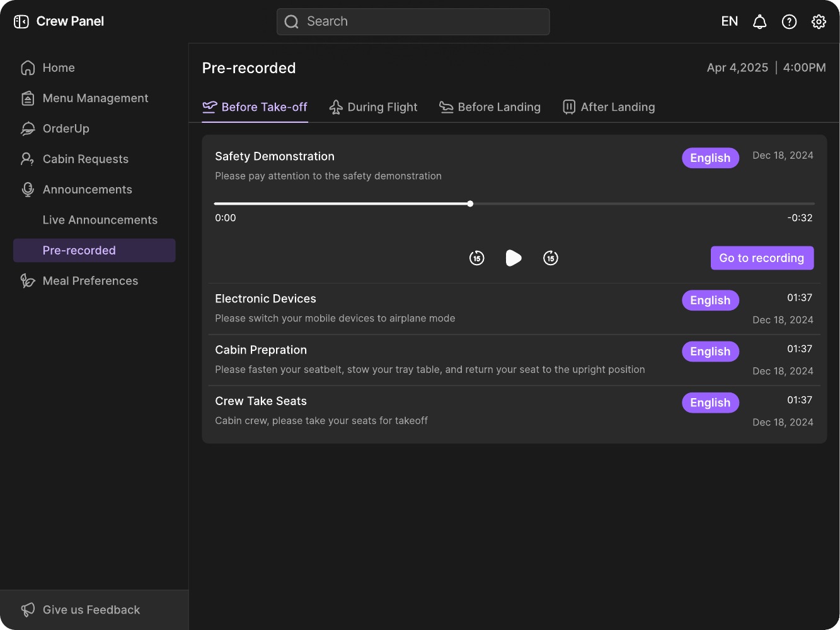Click English badge on Electronic Devices

click(x=710, y=301)
